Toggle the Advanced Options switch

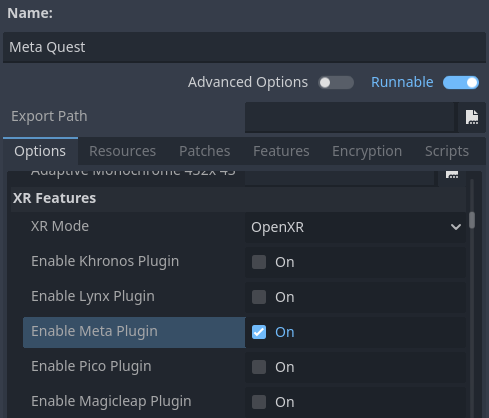[336, 83]
